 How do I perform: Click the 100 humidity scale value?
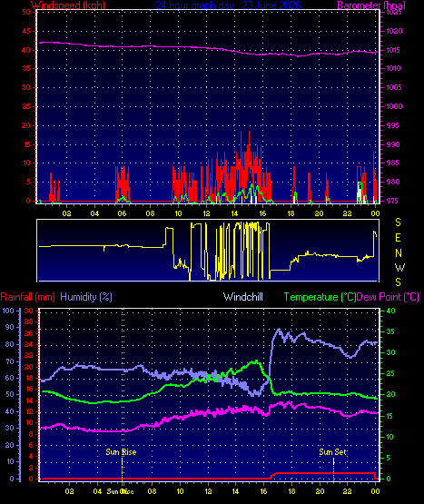(8, 311)
